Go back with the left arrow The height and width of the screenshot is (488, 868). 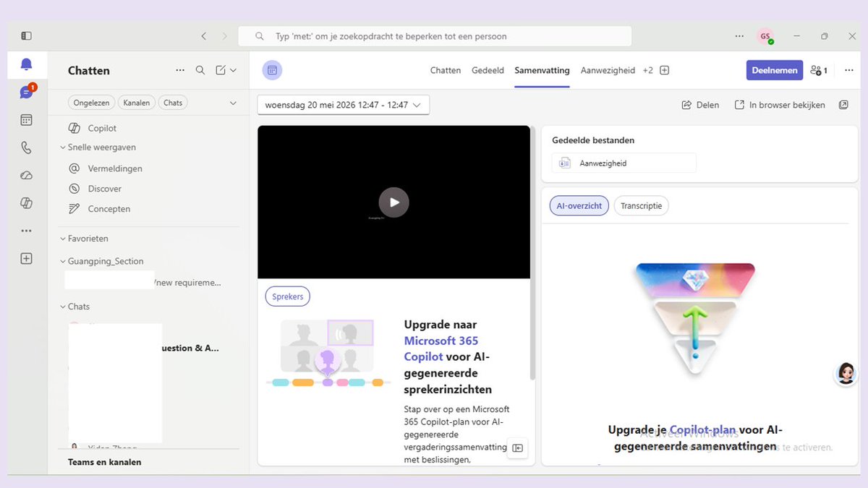pos(204,36)
